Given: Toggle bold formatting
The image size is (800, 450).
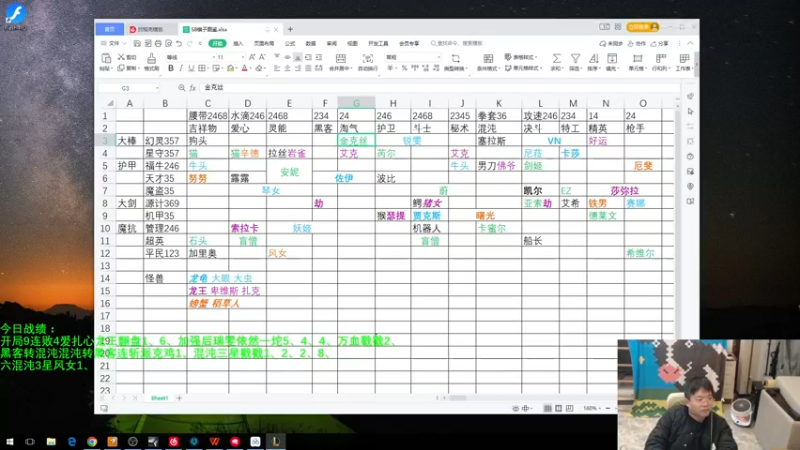Looking at the screenshot, I should pyautogui.click(x=170, y=68).
